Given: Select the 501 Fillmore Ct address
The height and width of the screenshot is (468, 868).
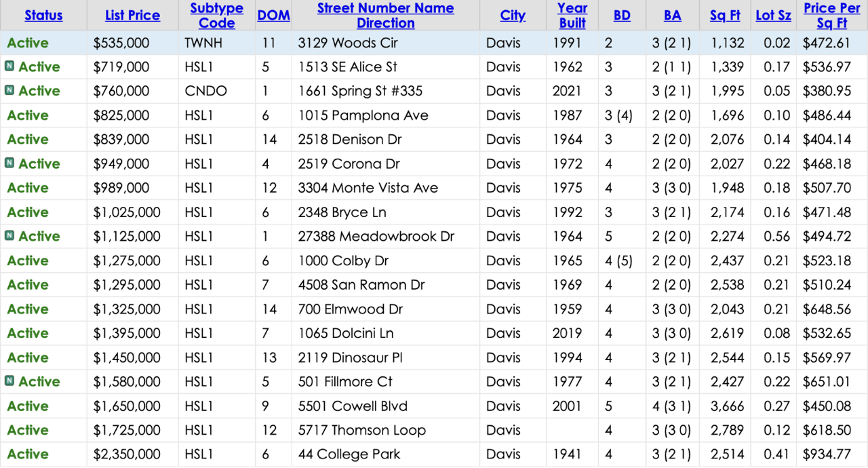Looking at the screenshot, I should pos(345,382).
